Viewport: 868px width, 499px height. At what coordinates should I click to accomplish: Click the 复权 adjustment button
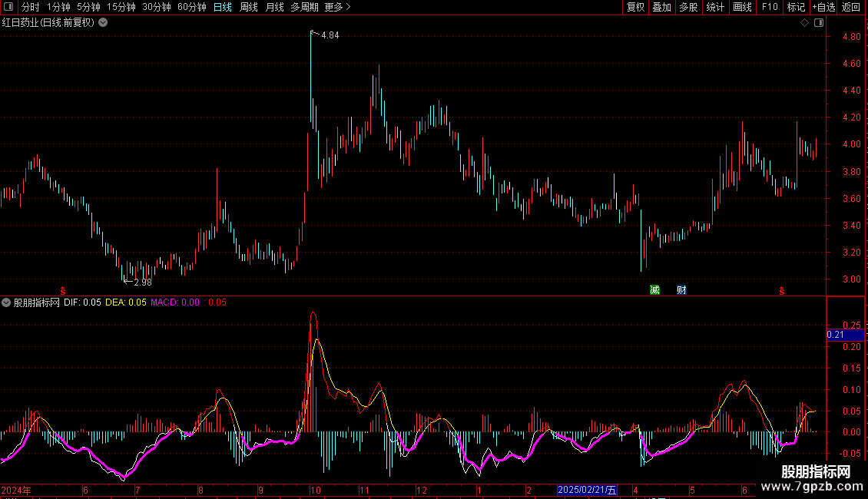click(x=635, y=7)
